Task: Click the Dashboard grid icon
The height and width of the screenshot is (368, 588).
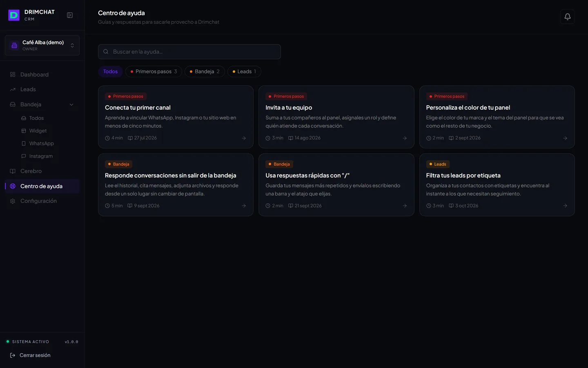Action: (x=13, y=74)
